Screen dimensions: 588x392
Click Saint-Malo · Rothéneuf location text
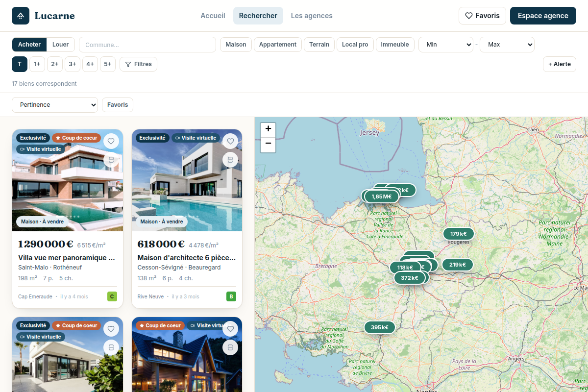point(50,268)
